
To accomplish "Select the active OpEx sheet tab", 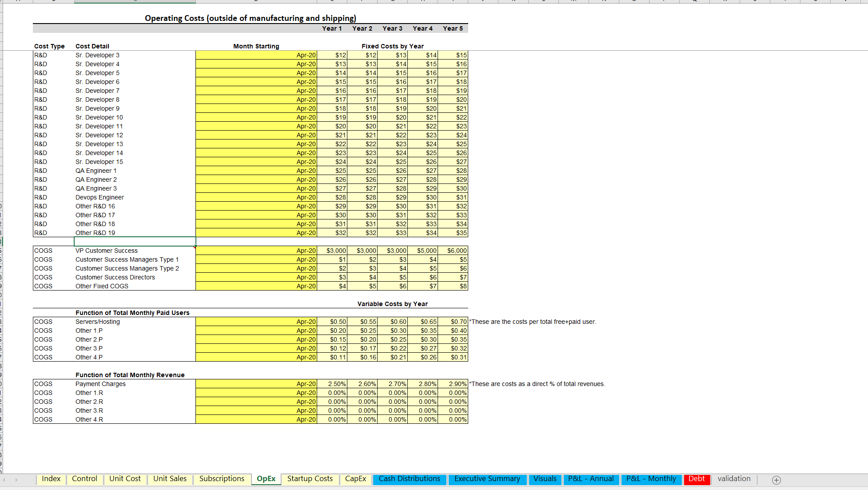I will [266, 479].
